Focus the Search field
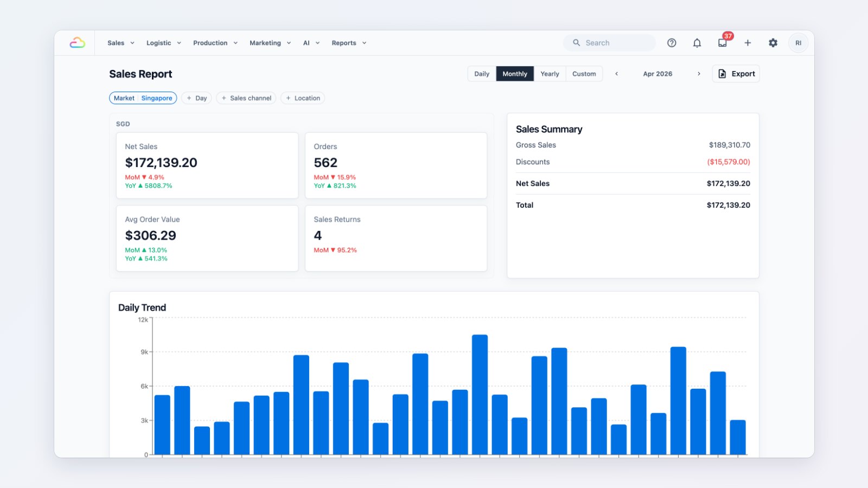The width and height of the screenshot is (868, 488). coord(610,43)
